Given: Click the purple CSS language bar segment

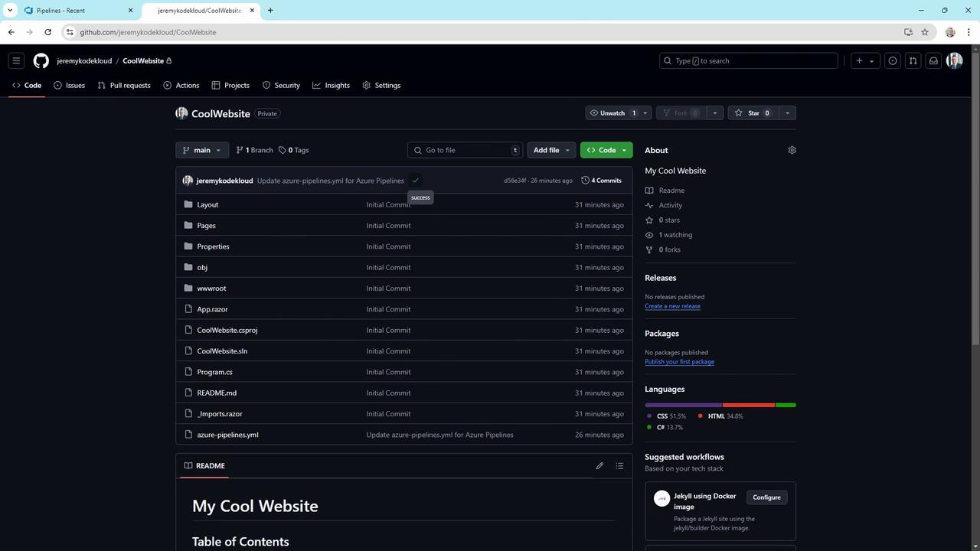Looking at the screenshot, I should tap(683, 405).
